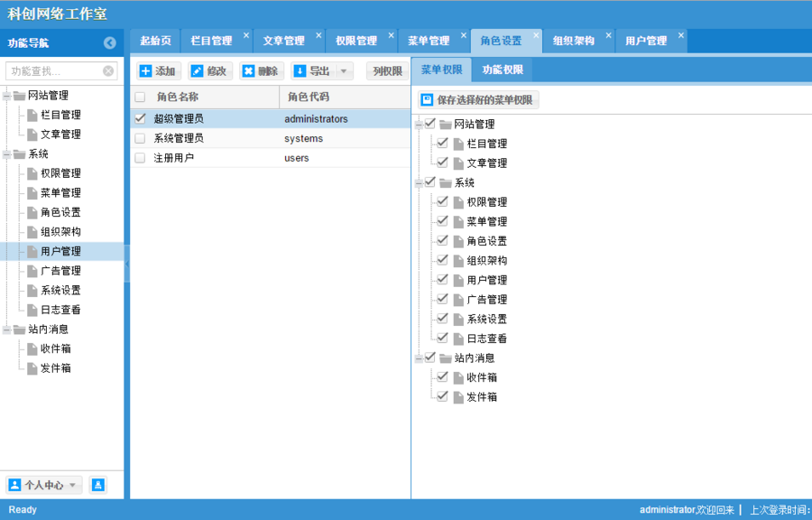Open the 组织架构 tab
The height and width of the screenshot is (520, 812).
click(x=573, y=41)
